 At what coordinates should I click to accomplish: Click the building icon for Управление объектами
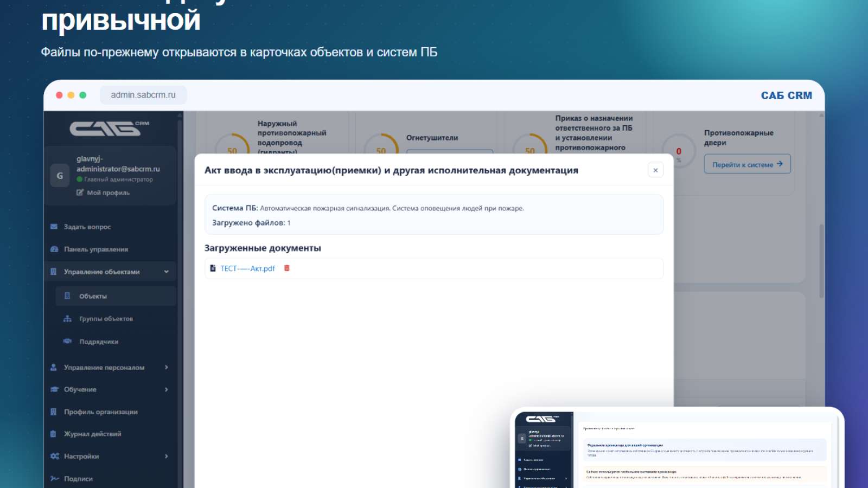pos(54,272)
